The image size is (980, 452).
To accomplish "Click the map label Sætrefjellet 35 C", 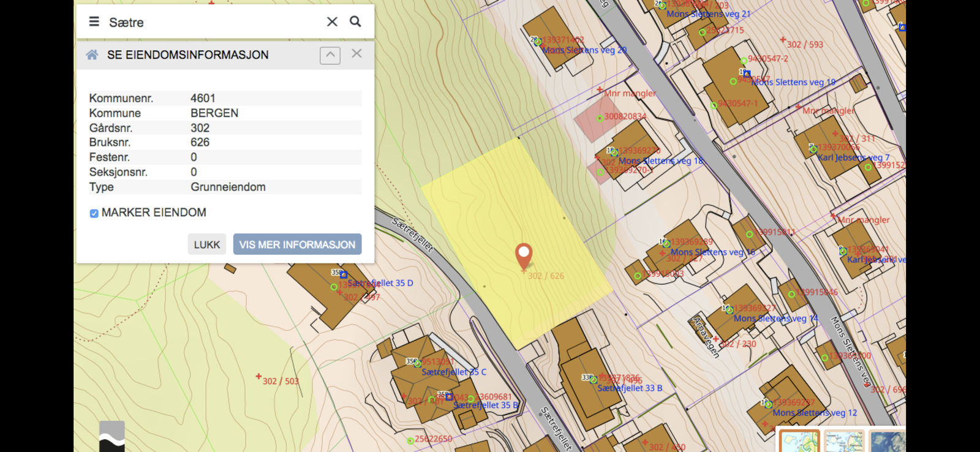I will [454, 372].
